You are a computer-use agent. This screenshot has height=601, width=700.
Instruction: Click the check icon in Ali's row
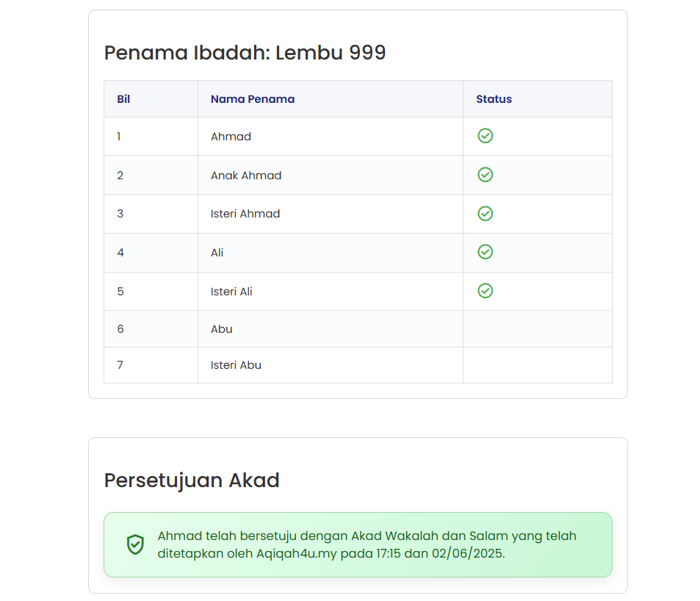pos(485,252)
